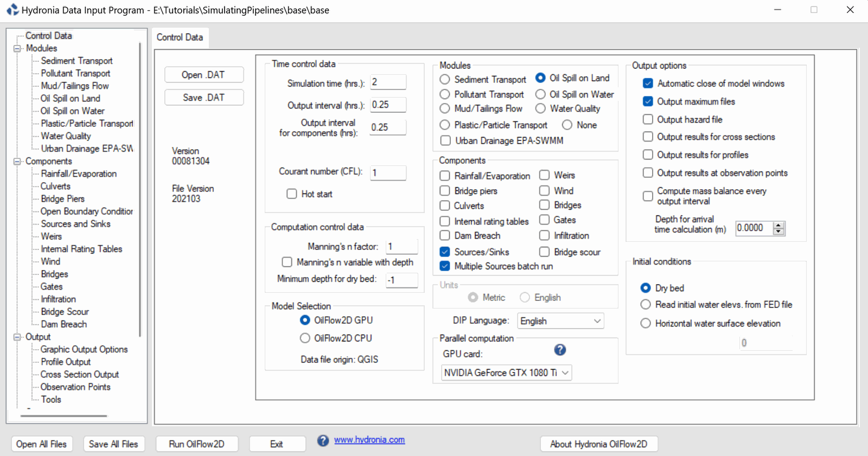Screen dimensions: 868x456
Task: Click the Courant number CFL field
Action: click(388, 172)
